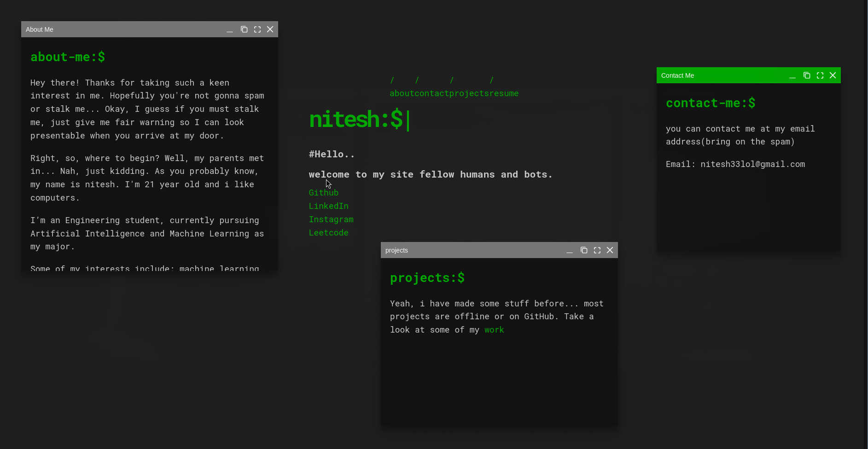Open the LinkedIn link
868x449 pixels.
click(328, 206)
